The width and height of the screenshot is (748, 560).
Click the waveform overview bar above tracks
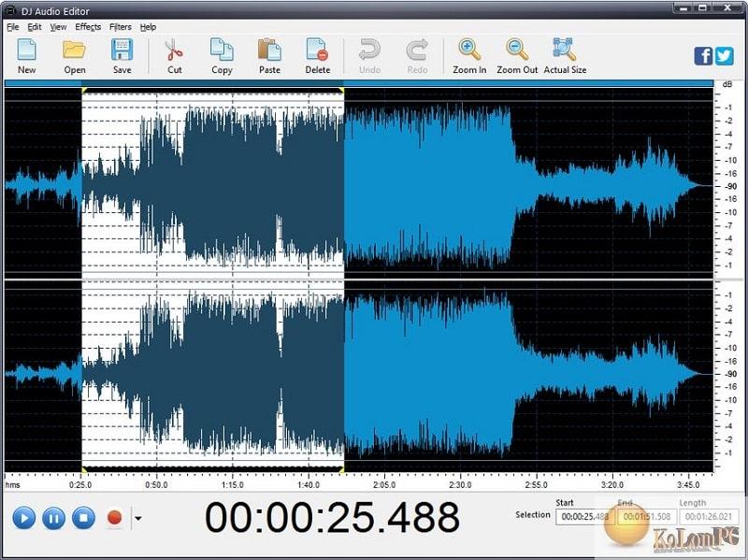359,83
